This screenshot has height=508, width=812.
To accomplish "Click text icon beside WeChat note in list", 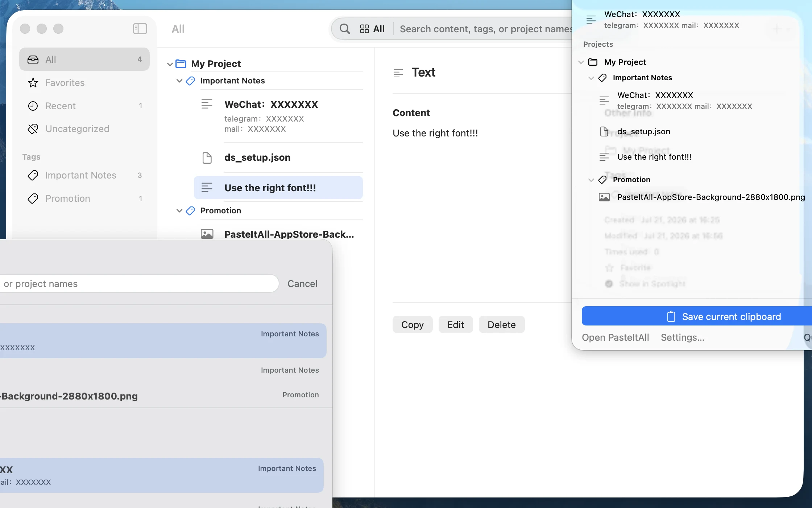I will (x=207, y=104).
